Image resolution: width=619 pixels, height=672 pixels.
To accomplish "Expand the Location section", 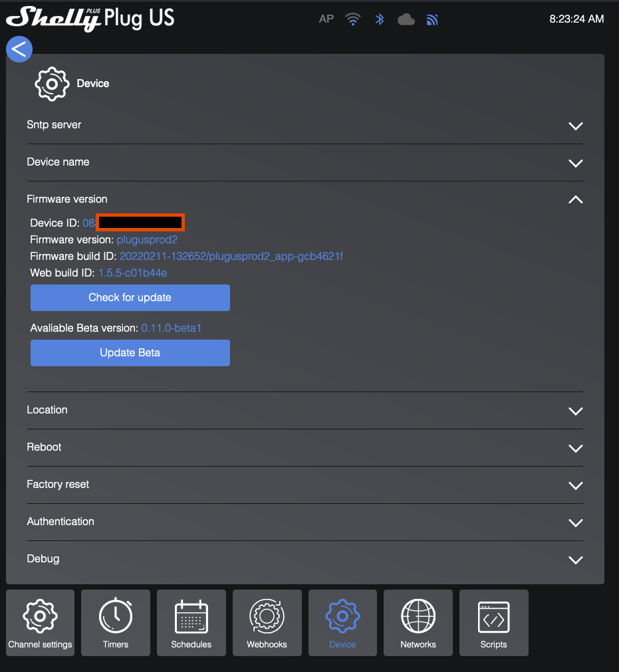I will pos(305,410).
